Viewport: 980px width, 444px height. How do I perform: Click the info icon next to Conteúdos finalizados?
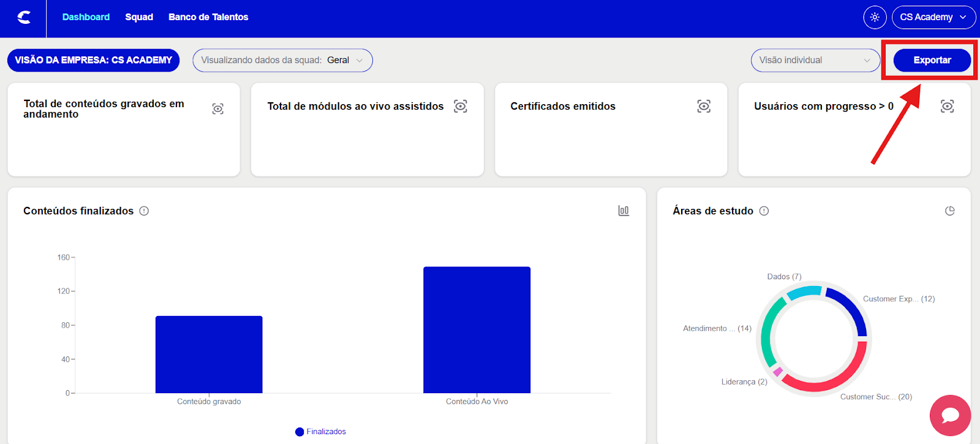pos(144,211)
